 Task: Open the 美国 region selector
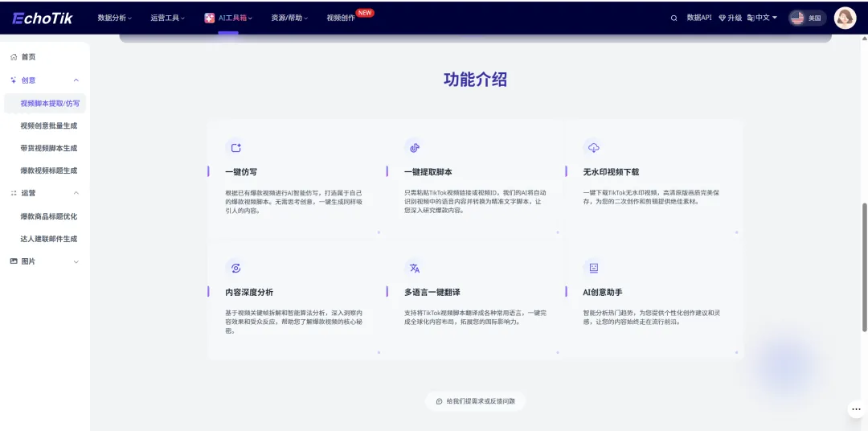pyautogui.click(x=807, y=18)
